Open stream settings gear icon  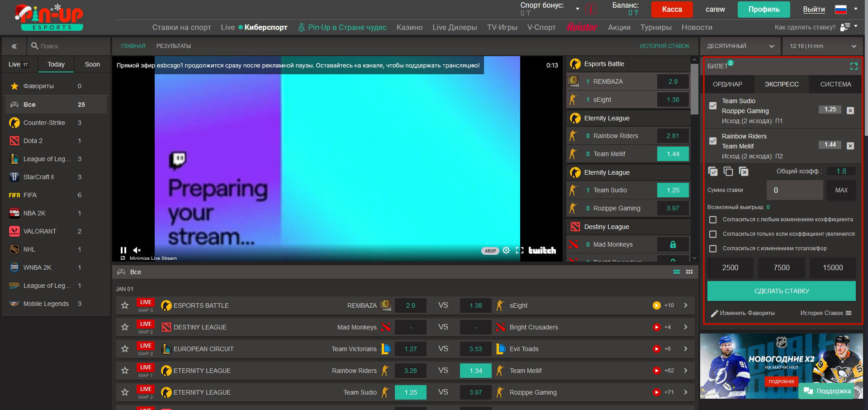[506, 250]
